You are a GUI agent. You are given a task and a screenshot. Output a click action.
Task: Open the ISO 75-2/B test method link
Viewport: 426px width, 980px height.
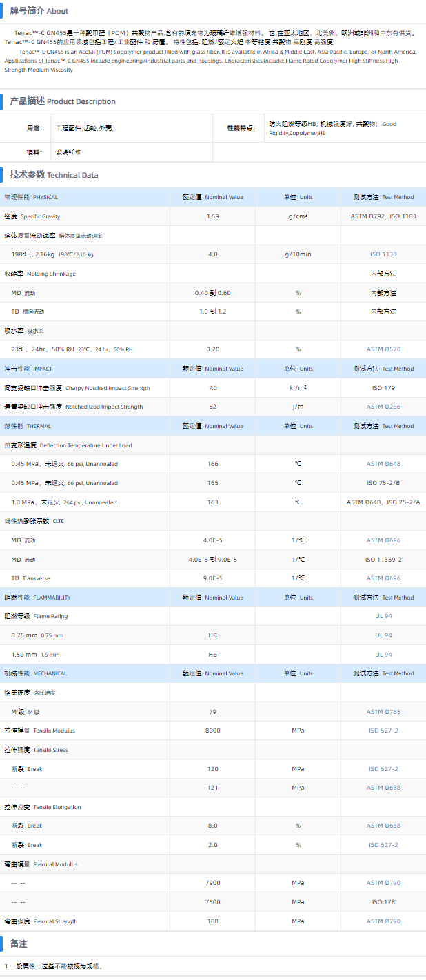point(383,483)
